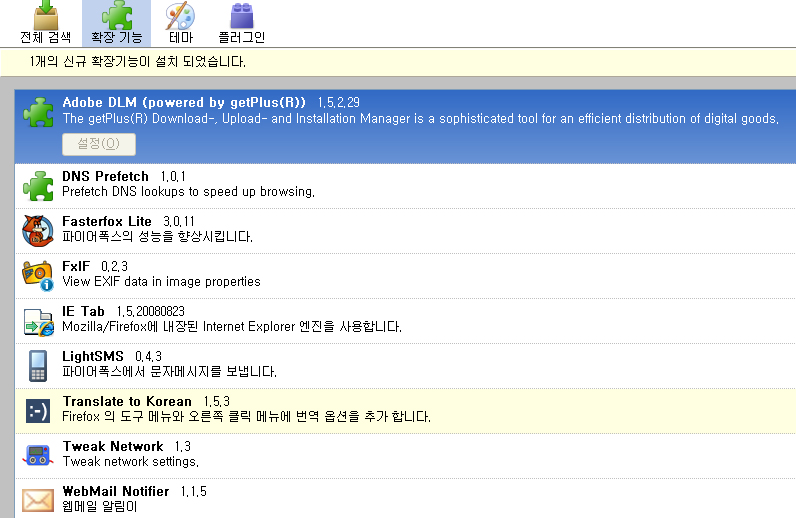Select the IE Tab extension title
This screenshot has height=518, width=796.
click(83, 311)
